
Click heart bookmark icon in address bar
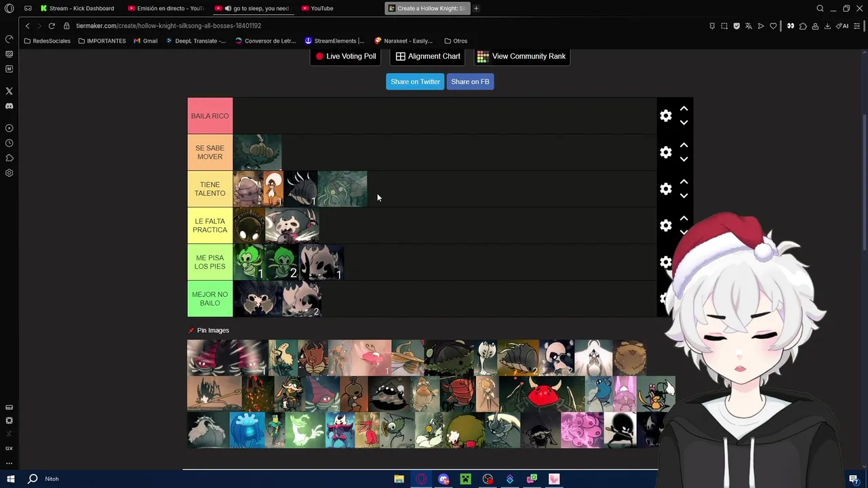coord(773,26)
